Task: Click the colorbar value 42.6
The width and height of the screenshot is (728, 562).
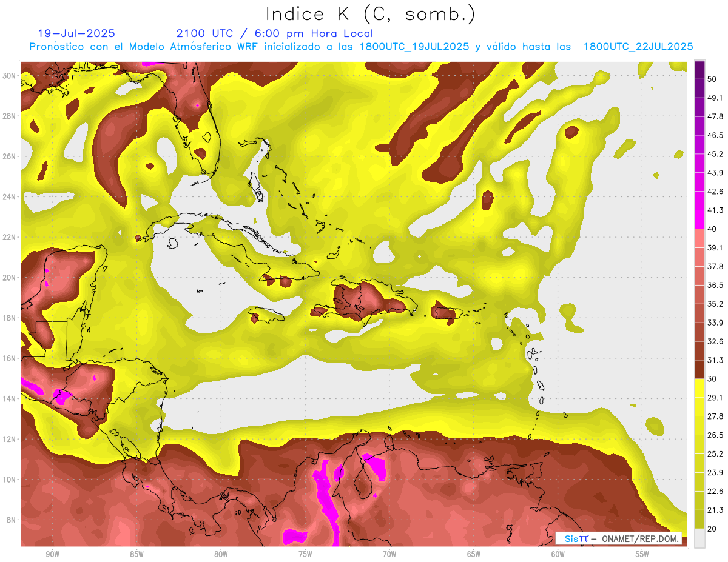Action: tap(715, 192)
